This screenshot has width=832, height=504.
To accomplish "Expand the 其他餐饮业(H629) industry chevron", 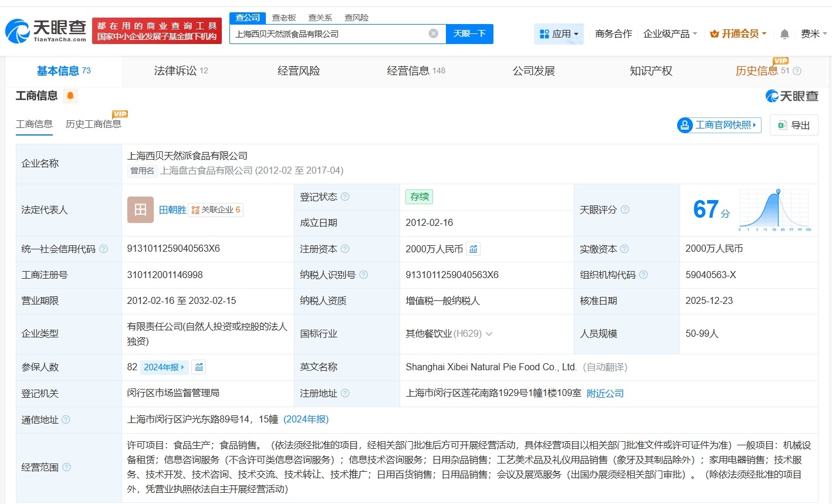I will click(x=489, y=334).
